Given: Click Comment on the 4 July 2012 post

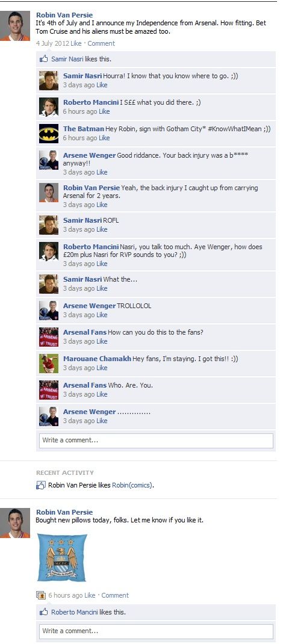Looking at the screenshot, I should pos(101,43).
